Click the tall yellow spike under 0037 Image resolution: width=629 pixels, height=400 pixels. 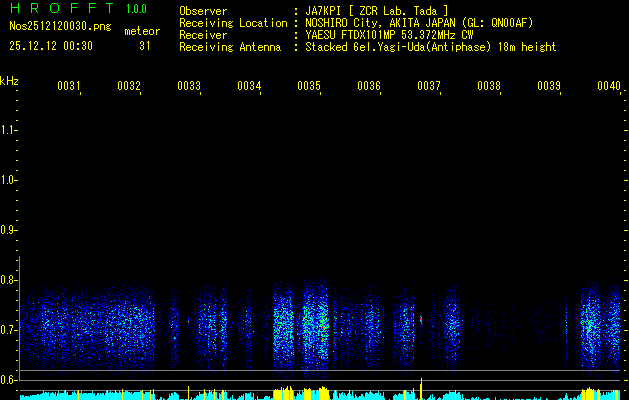422,388
